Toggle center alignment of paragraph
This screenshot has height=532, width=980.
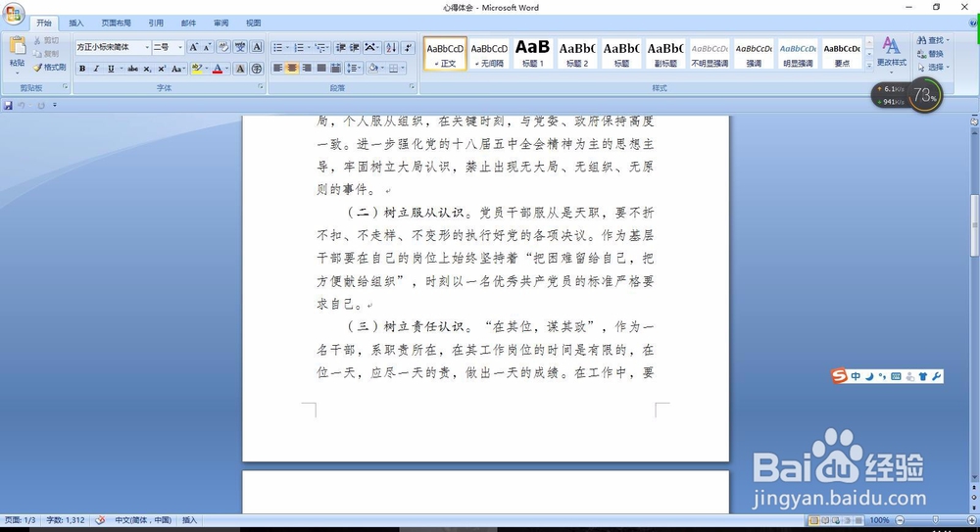292,69
